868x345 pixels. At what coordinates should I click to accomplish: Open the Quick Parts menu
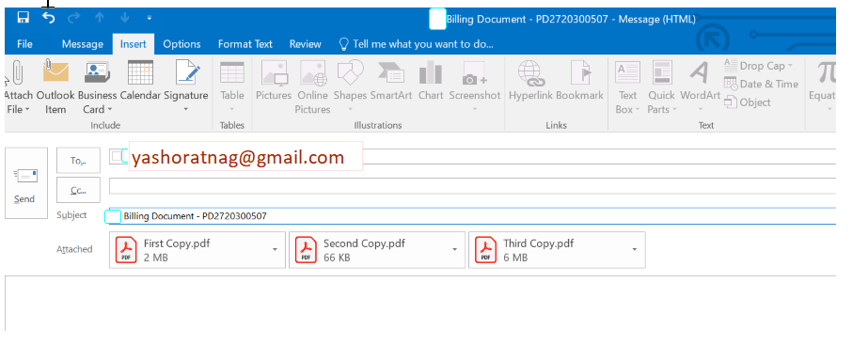click(x=661, y=86)
